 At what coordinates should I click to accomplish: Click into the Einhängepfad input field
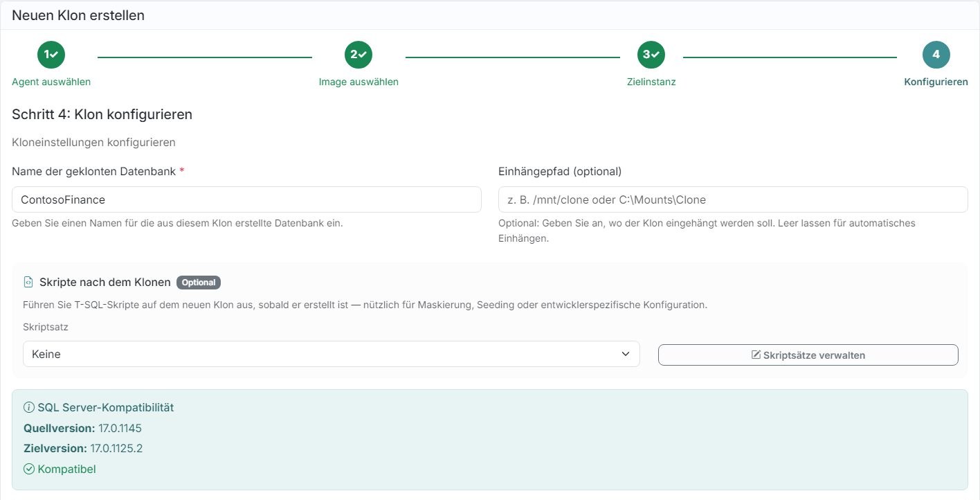click(x=733, y=199)
